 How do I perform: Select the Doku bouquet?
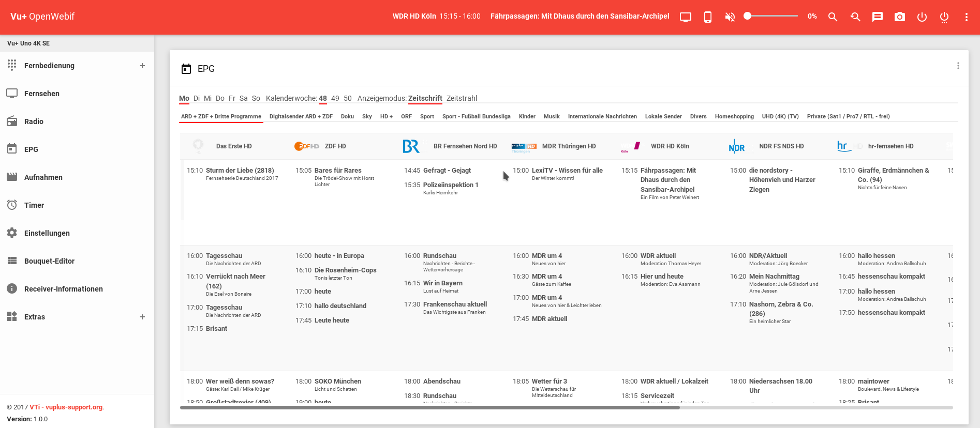pos(347,116)
